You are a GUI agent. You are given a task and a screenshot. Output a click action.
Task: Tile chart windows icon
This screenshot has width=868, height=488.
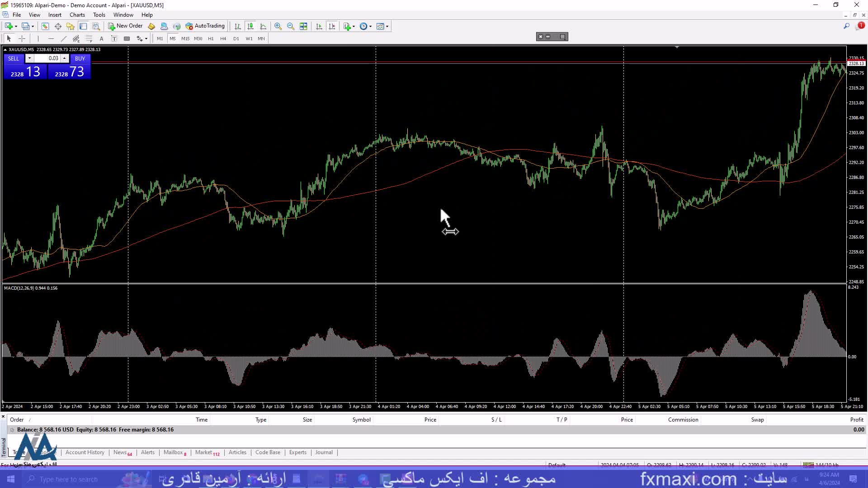[303, 26]
